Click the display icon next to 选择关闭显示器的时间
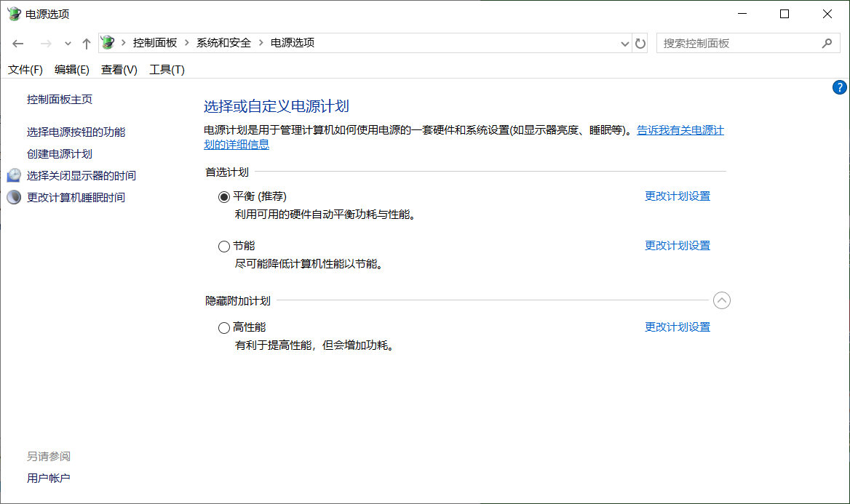Image resolution: width=850 pixels, height=504 pixels. pyautogui.click(x=13, y=175)
